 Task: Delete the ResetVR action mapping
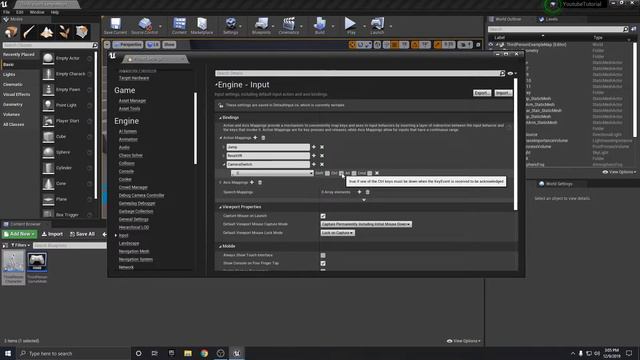point(322,156)
